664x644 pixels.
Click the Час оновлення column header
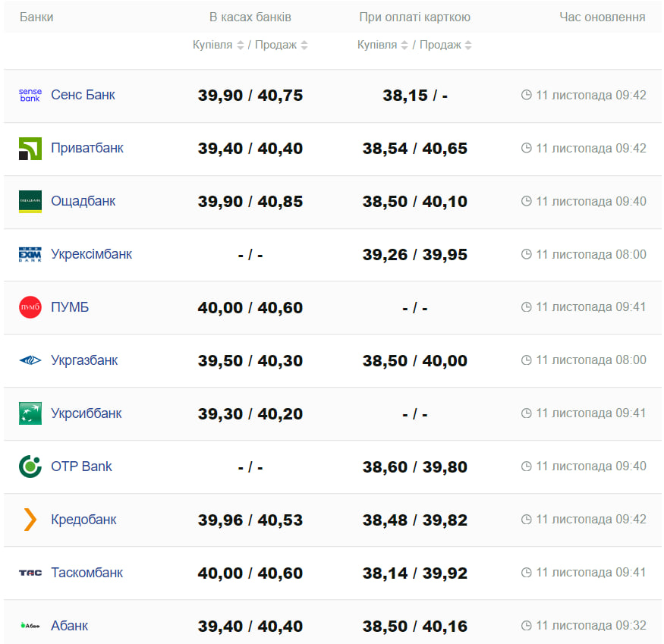point(602,17)
